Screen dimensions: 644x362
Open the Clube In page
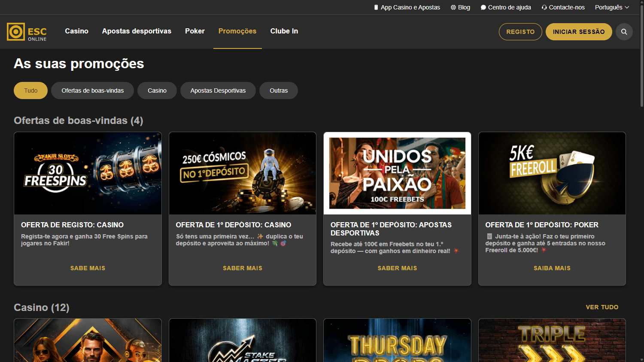click(284, 31)
